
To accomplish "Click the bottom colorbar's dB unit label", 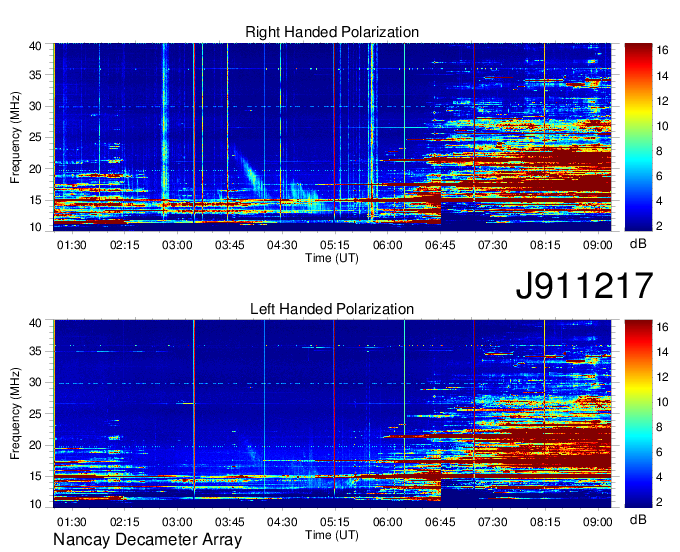I will (638, 519).
